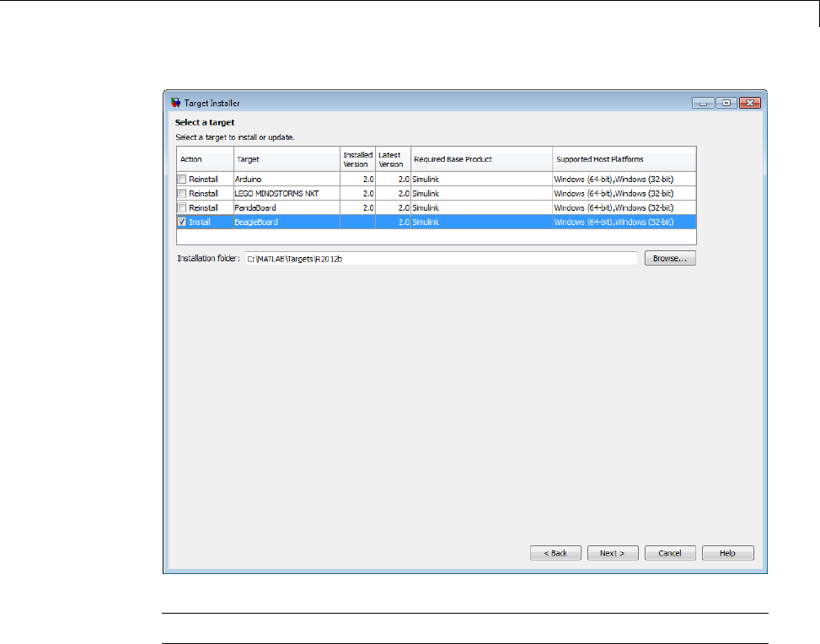Select the Arduino target name

point(248,179)
